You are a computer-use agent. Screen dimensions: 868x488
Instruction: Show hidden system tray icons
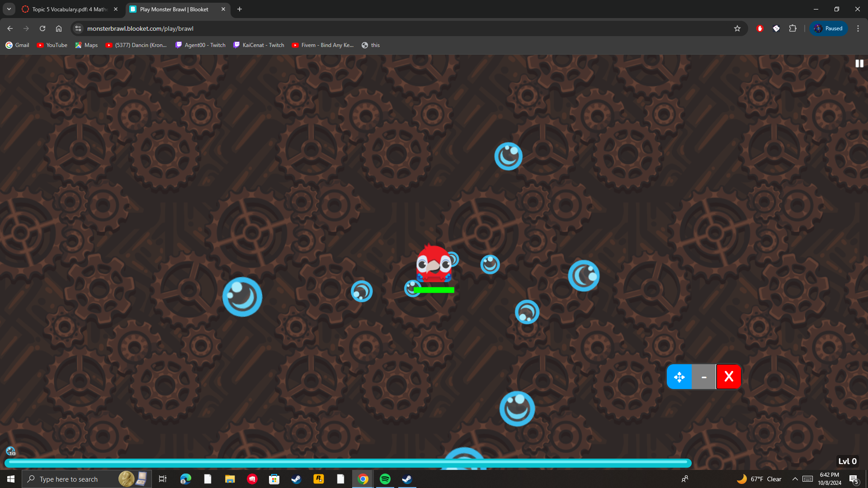click(x=795, y=479)
